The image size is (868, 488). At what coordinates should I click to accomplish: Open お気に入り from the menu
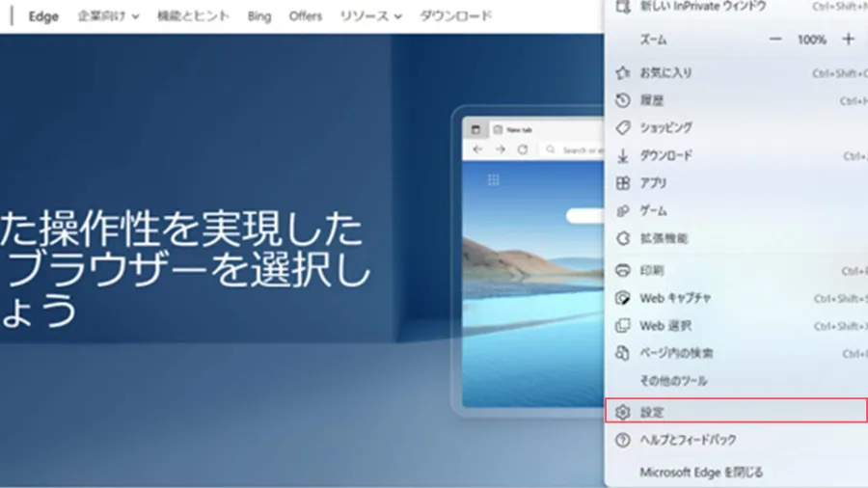coord(736,72)
